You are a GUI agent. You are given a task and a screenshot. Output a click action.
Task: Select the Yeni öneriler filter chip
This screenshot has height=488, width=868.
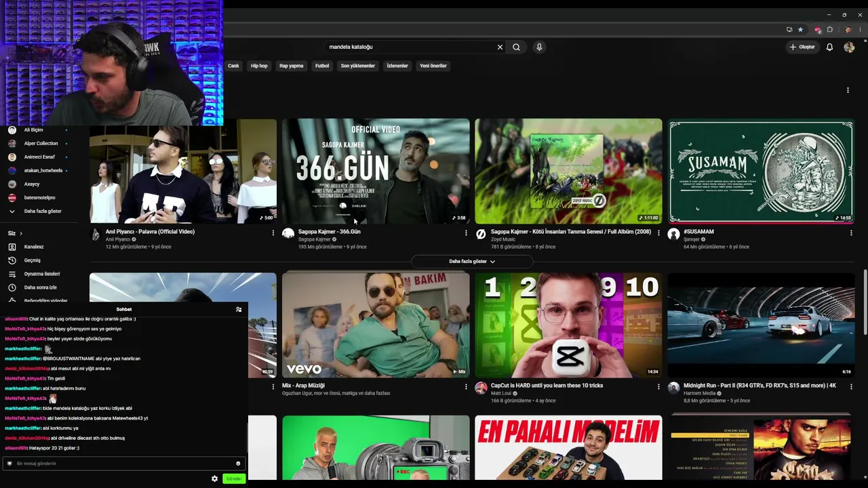[x=433, y=66]
